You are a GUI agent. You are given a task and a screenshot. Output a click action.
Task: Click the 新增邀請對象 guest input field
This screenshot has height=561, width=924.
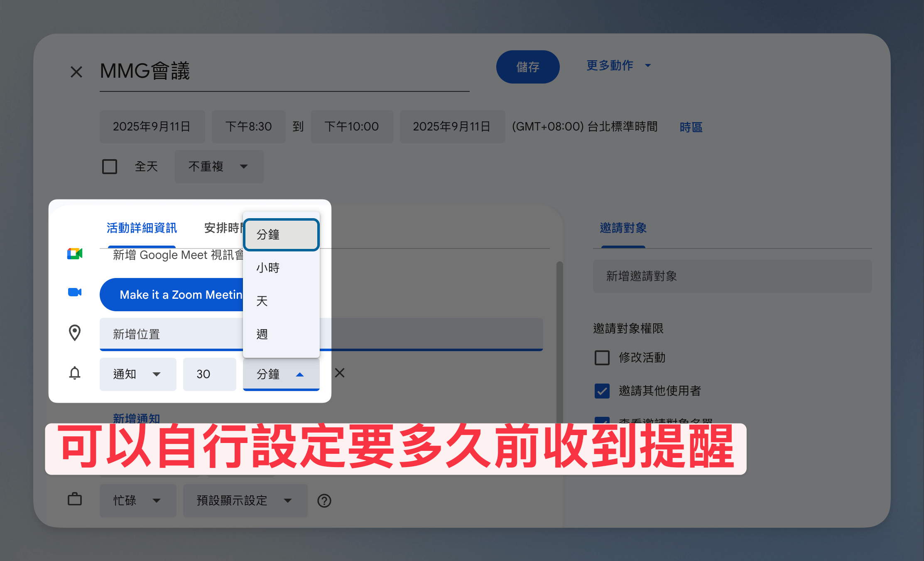pos(732,276)
